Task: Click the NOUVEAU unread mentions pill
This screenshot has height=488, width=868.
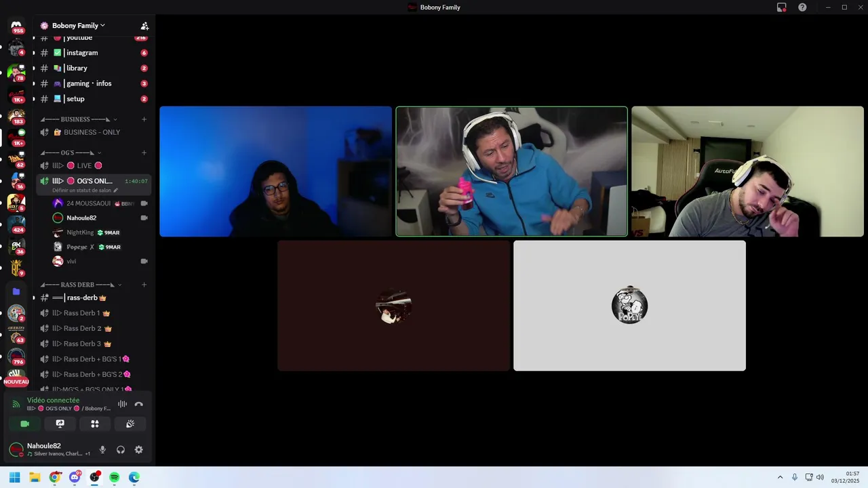Action: pyautogui.click(x=16, y=382)
